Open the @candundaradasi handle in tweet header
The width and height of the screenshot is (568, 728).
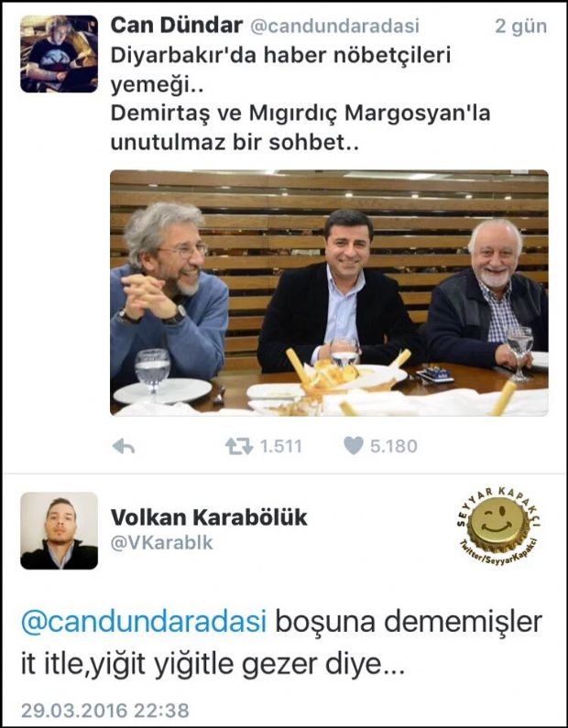pyautogui.click(x=335, y=27)
